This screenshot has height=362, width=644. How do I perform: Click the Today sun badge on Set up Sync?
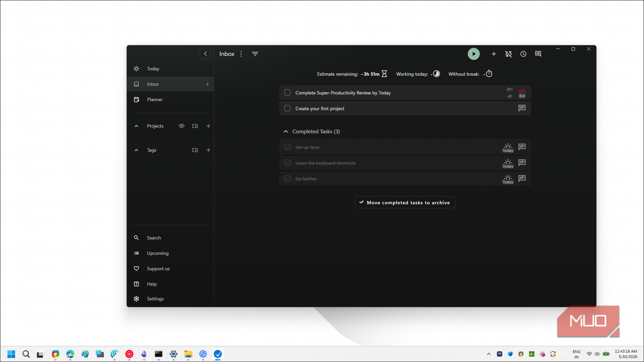pyautogui.click(x=508, y=148)
